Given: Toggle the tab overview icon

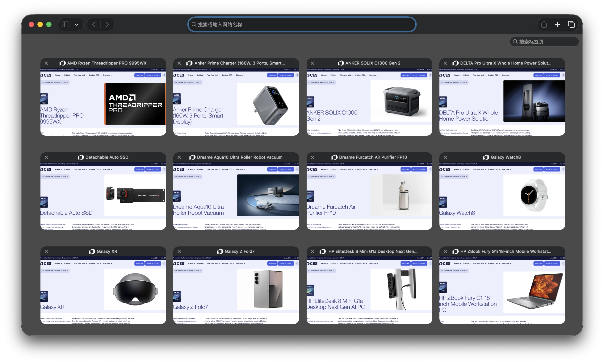Looking at the screenshot, I should tap(571, 24).
